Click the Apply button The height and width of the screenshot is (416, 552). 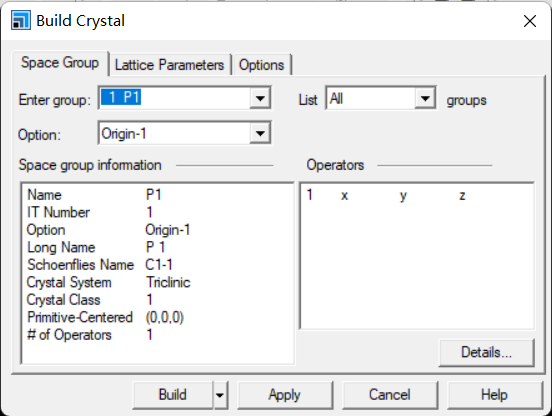coord(285,395)
